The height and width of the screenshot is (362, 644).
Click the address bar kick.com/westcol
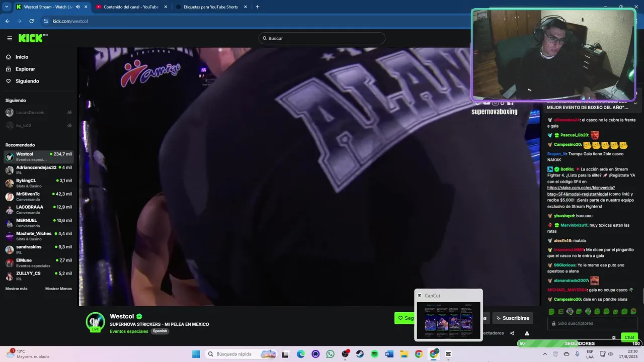(70, 21)
